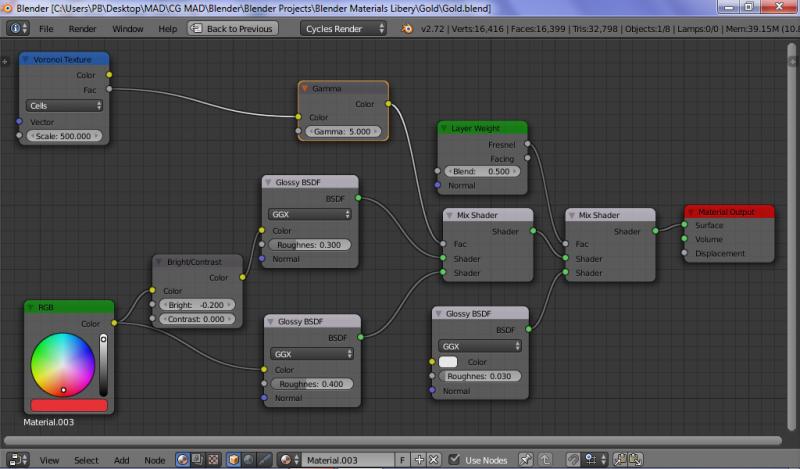Viewport: 800px width, 469px height.
Task: Click the Back to Previous button
Action: coord(232,29)
